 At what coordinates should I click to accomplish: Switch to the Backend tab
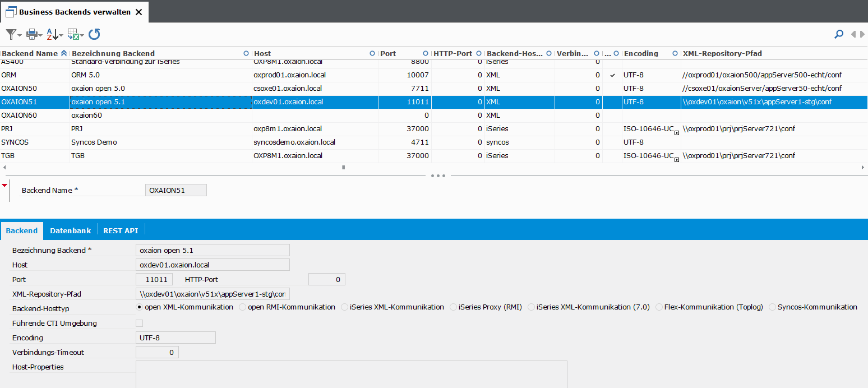tap(22, 230)
